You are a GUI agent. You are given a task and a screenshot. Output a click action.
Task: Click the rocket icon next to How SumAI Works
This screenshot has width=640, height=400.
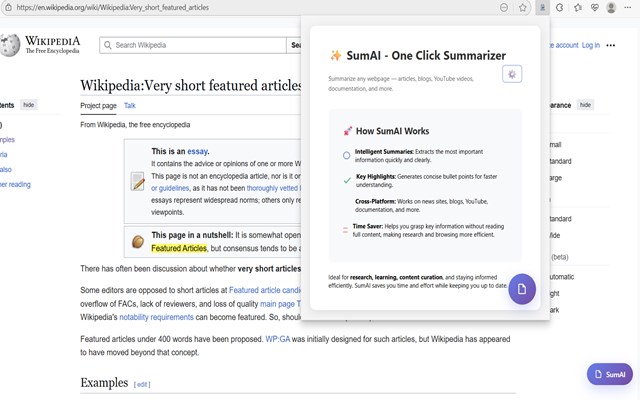[x=347, y=131]
